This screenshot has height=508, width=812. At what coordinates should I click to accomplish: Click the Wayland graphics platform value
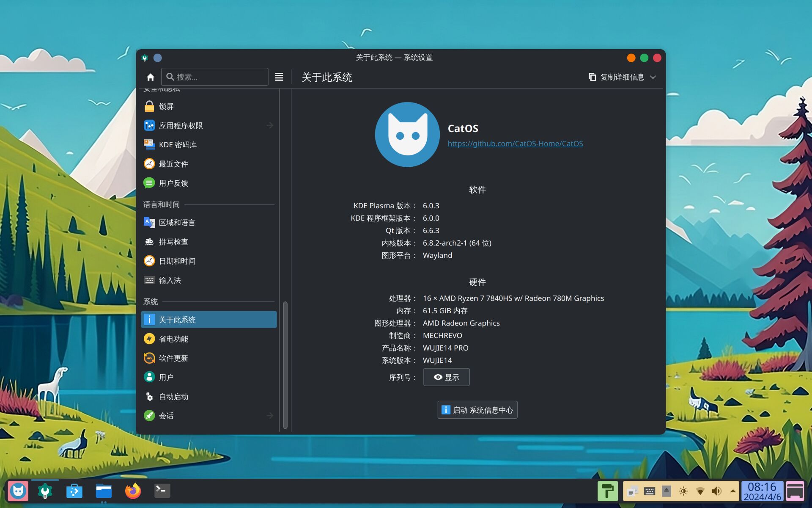pyautogui.click(x=437, y=255)
